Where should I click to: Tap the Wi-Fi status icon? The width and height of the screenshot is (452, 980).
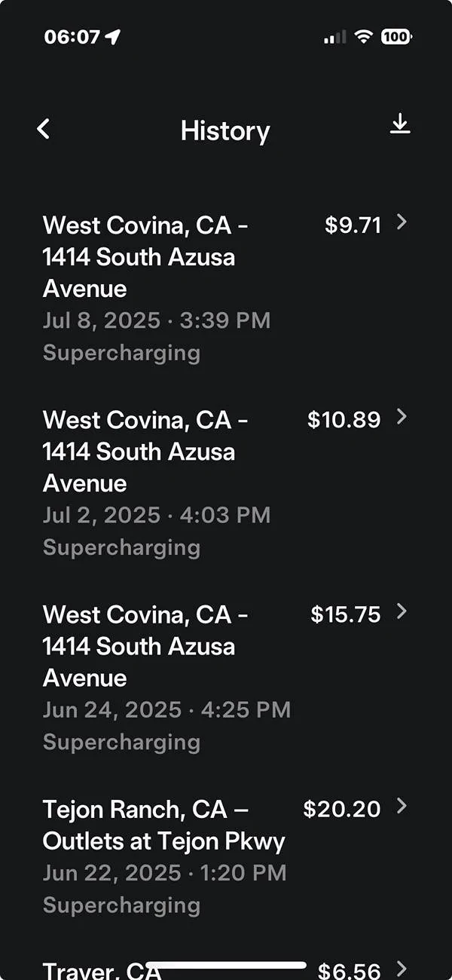pyautogui.click(x=364, y=37)
